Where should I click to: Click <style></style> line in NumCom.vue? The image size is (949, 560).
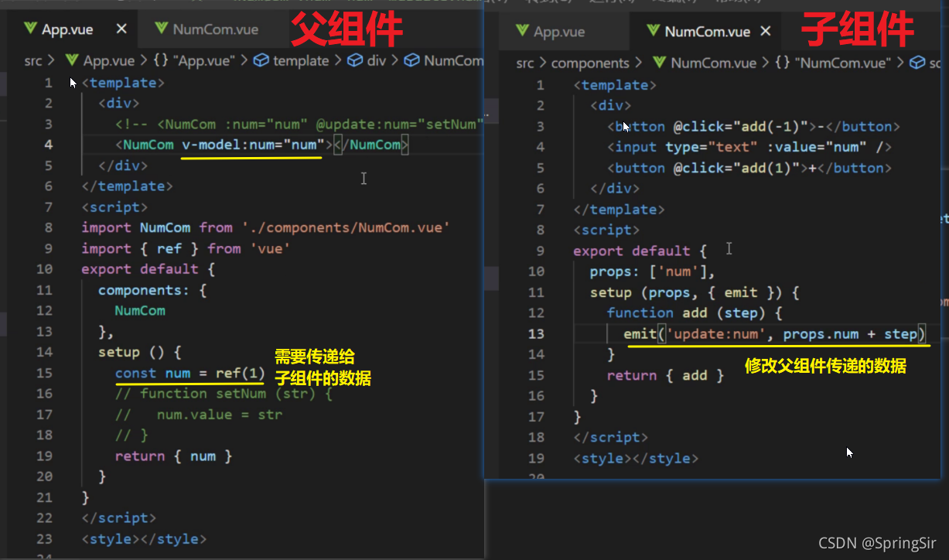636,459
